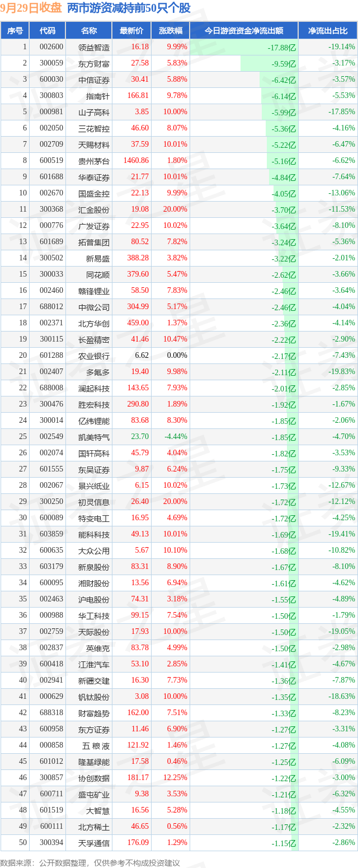The width and height of the screenshot is (358, 868).
Task: Select the title 两市游资减持前50只个股
Action: 129,8
